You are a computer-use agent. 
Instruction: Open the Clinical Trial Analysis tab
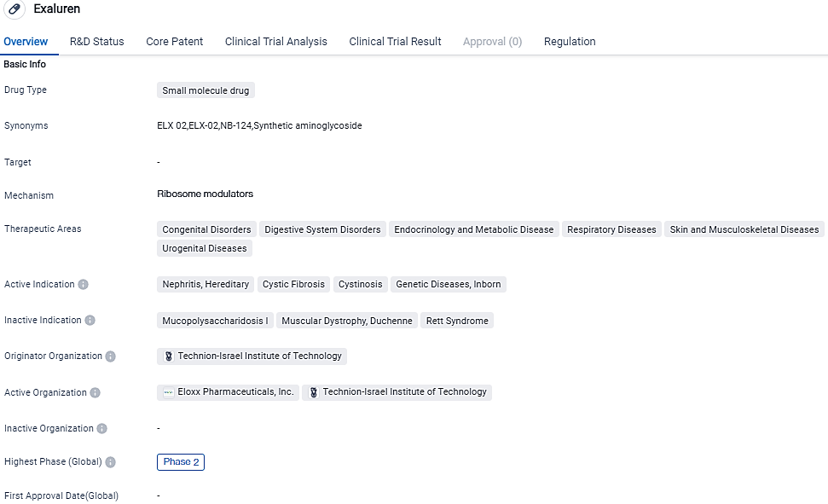pyautogui.click(x=275, y=41)
